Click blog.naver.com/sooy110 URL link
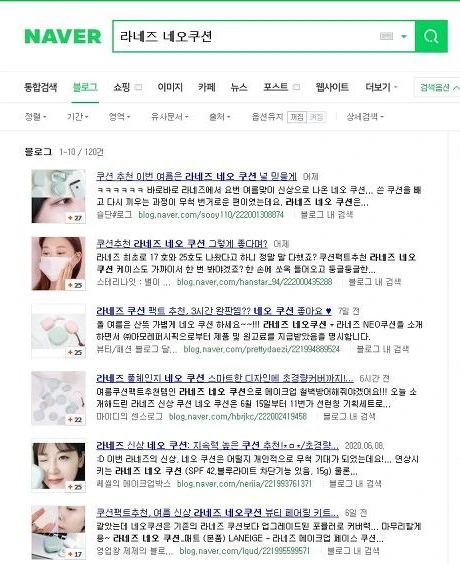460x564 pixels. pos(211,215)
